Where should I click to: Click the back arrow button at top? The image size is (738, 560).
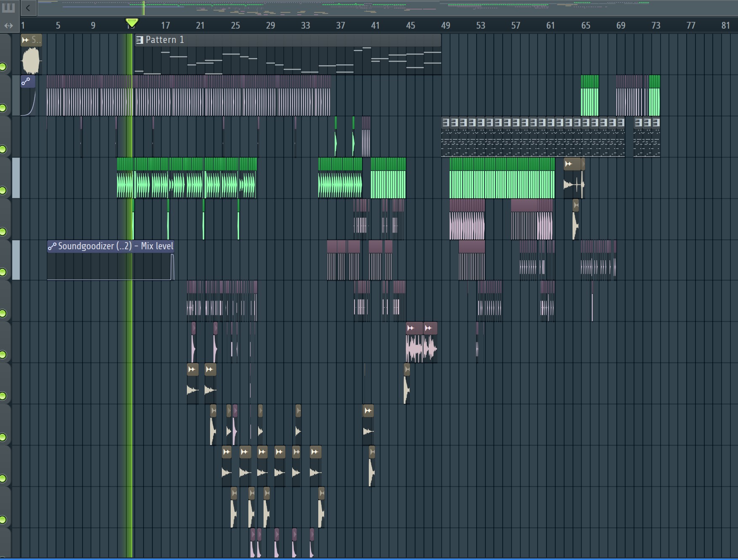(x=28, y=8)
